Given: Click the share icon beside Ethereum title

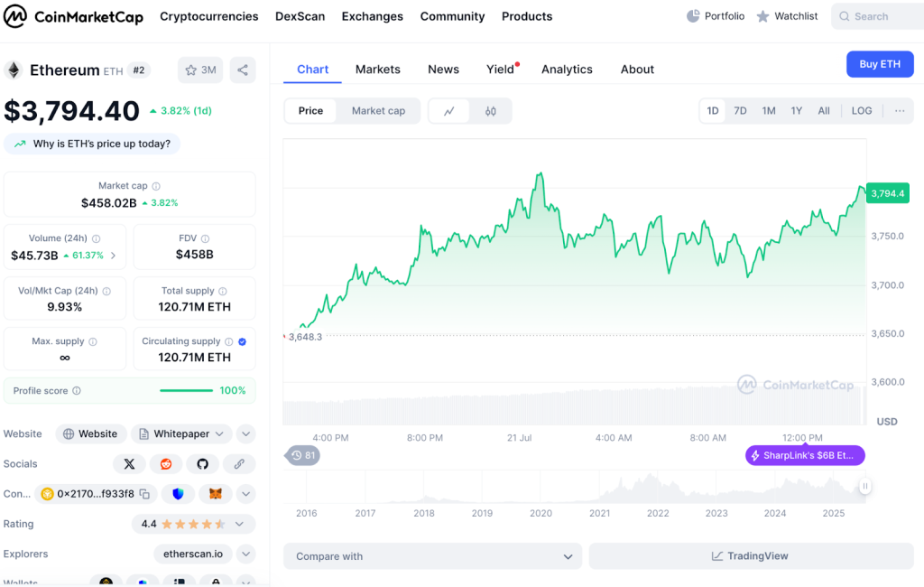Looking at the screenshot, I should [243, 70].
